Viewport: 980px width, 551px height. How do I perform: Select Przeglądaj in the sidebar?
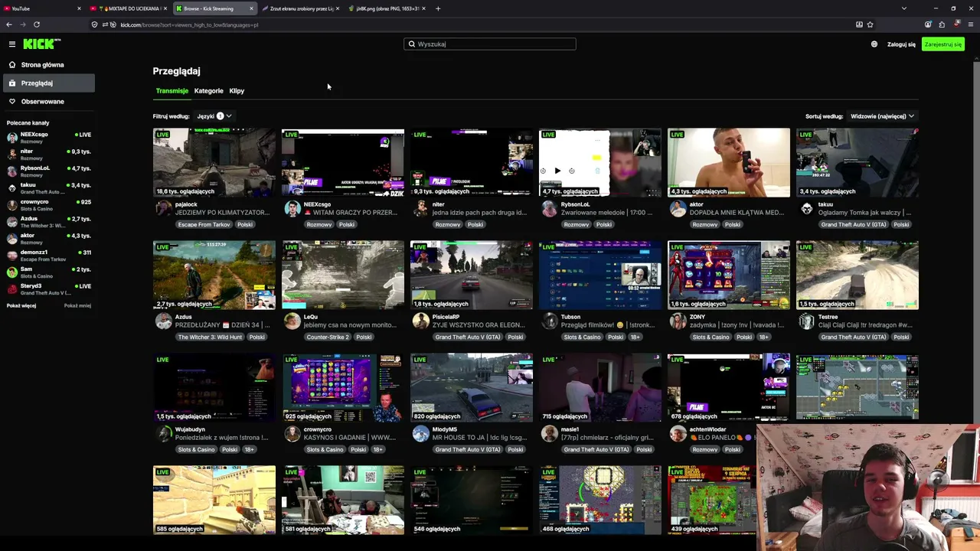pos(47,83)
